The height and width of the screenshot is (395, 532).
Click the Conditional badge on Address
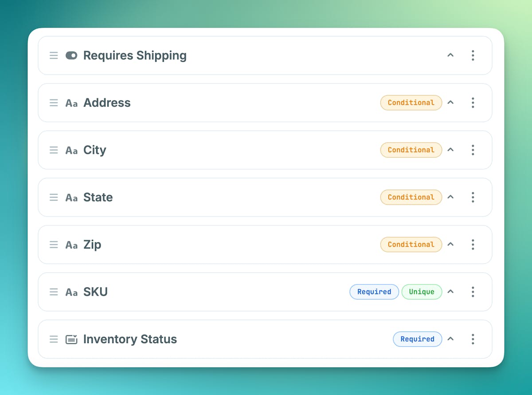pyautogui.click(x=411, y=103)
